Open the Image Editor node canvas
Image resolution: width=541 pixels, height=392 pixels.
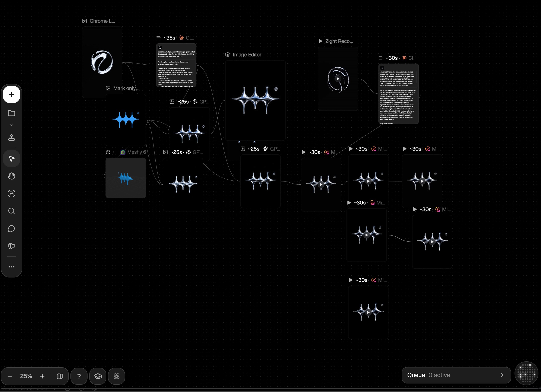pos(255,100)
